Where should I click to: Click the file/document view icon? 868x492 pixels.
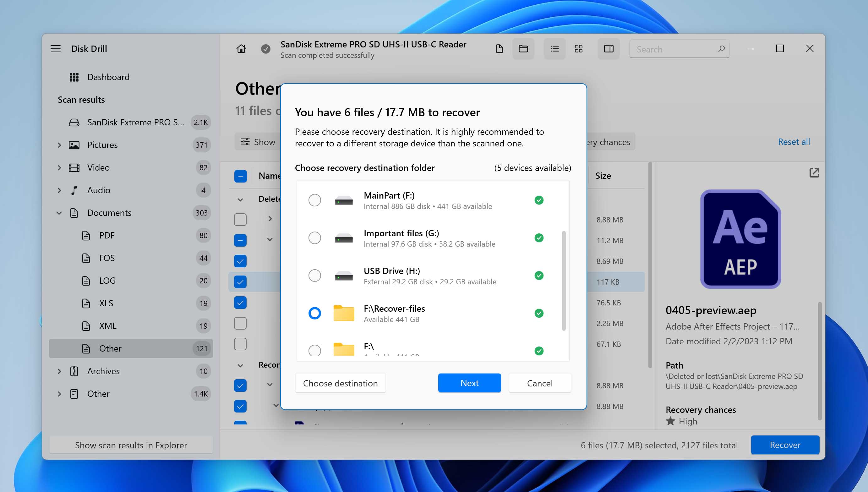tap(499, 49)
